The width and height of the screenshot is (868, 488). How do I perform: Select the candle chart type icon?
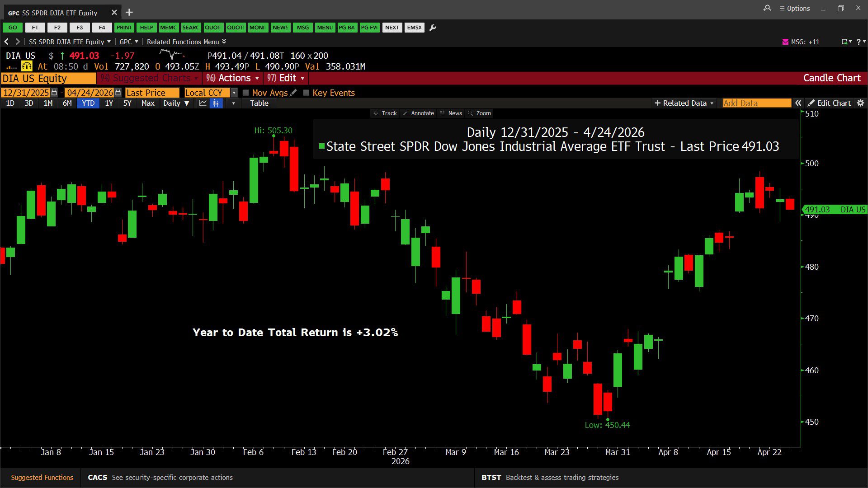click(x=216, y=103)
